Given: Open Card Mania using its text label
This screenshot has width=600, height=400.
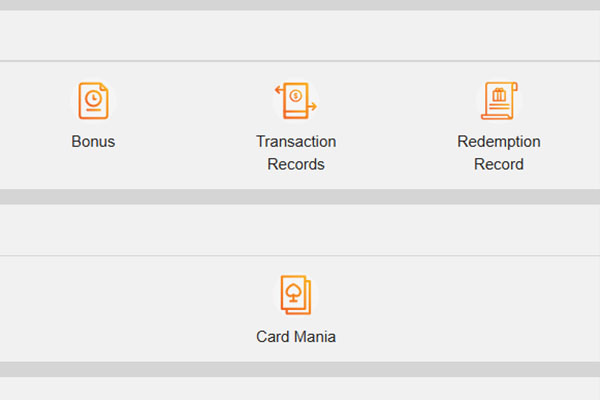Looking at the screenshot, I should point(296,337).
